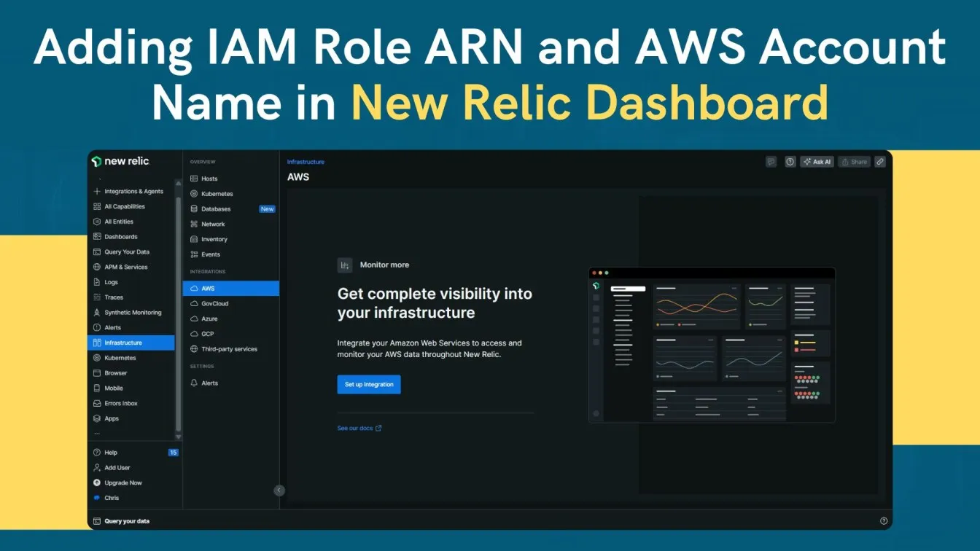This screenshot has height=551, width=980.
Task: Click the Monitor more chart icon
Action: pos(345,265)
